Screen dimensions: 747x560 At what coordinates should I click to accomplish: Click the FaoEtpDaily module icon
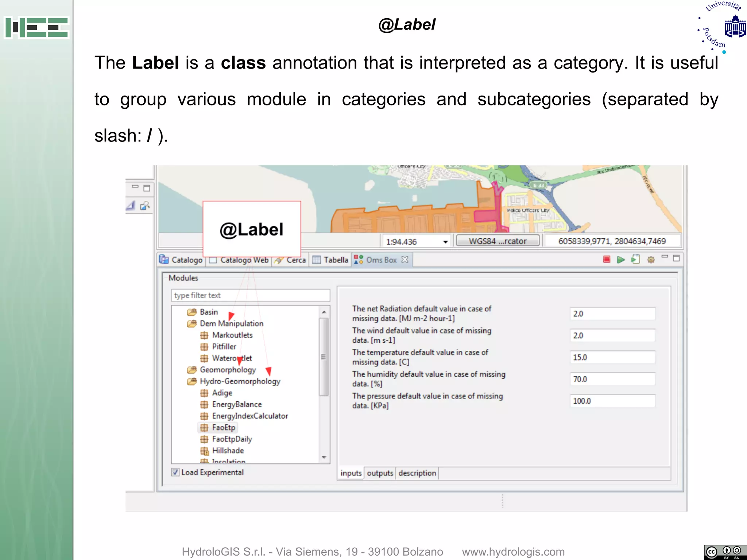pos(204,439)
